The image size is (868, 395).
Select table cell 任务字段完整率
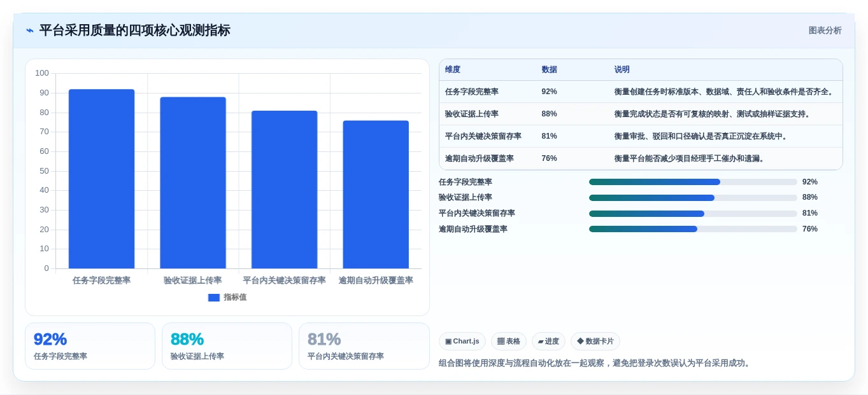[472, 92]
